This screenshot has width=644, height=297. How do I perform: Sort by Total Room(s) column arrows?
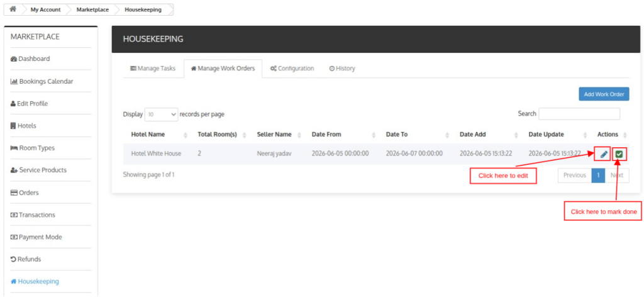tap(245, 135)
